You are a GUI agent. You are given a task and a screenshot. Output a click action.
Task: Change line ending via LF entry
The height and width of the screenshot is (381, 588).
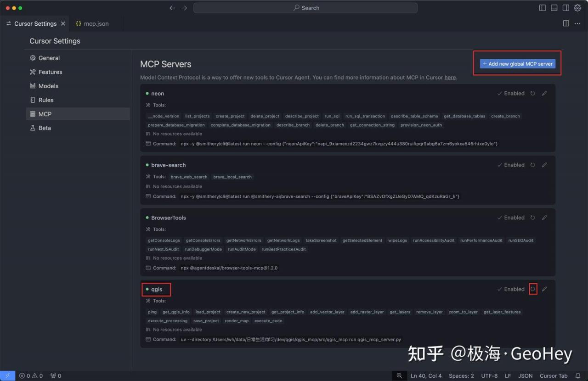pyautogui.click(x=508, y=375)
